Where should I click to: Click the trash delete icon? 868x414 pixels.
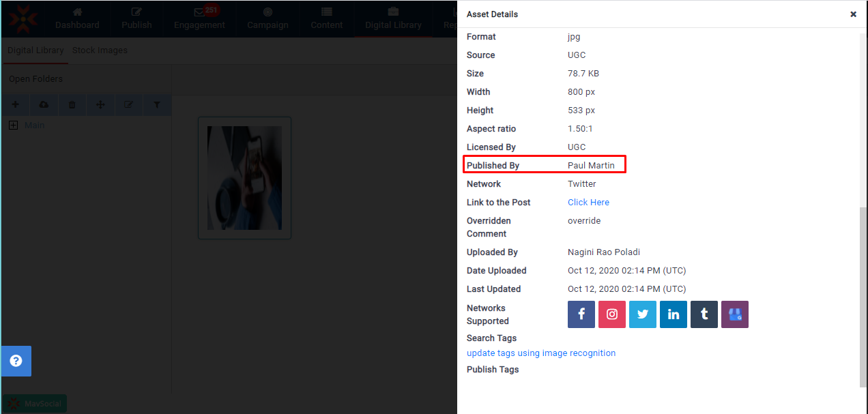pos(72,105)
